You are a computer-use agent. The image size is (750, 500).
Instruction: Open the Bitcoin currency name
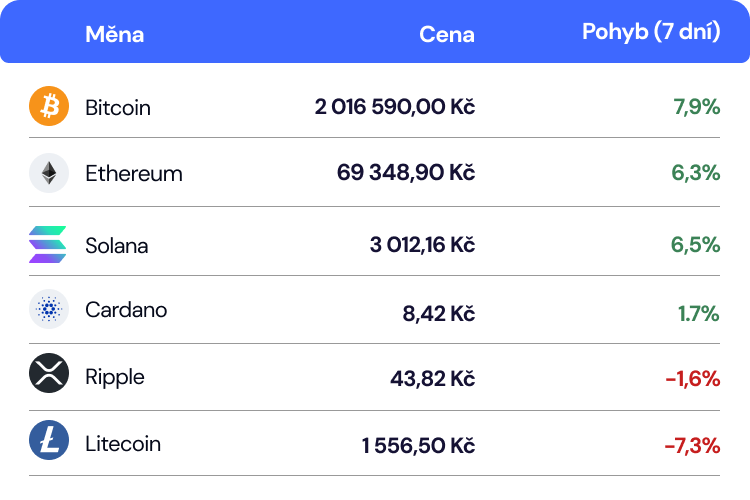[x=118, y=107]
